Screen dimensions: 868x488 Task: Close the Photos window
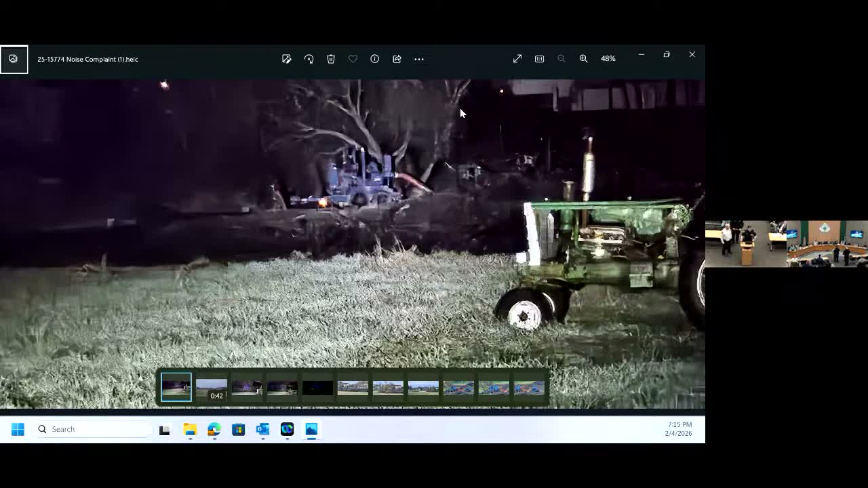click(692, 54)
